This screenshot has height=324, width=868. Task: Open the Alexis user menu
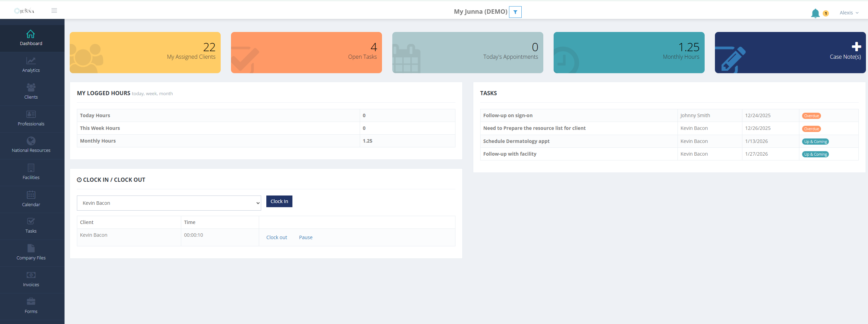coord(849,13)
